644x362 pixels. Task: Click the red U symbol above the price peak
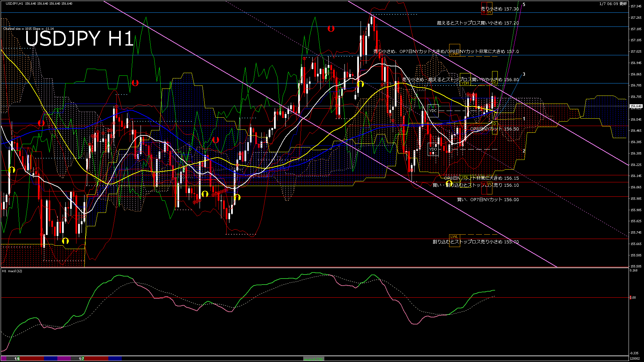point(331,29)
